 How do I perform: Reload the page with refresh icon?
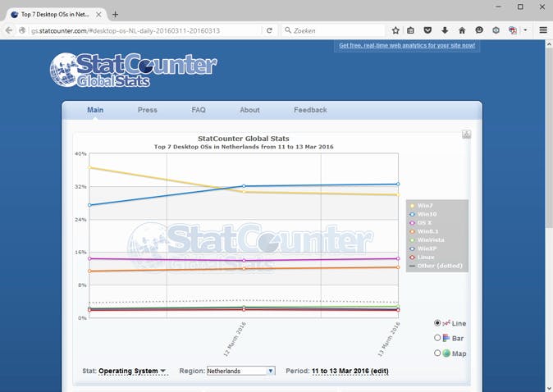[269, 30]
